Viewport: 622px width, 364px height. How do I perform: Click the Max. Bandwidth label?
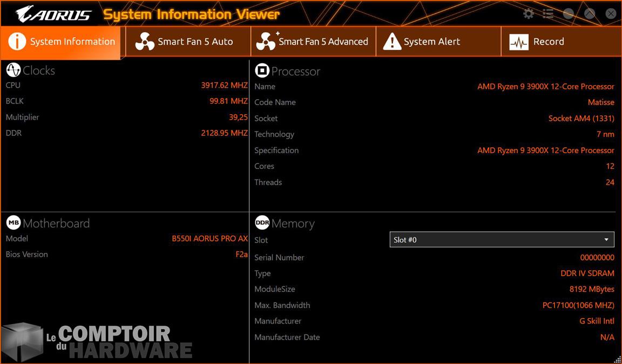point(282,305)
